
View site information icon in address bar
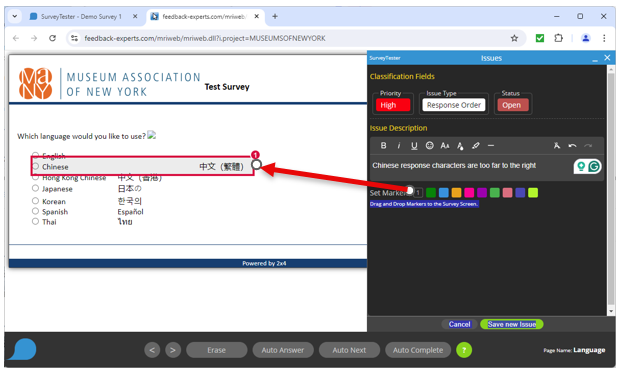click(74, 38)
